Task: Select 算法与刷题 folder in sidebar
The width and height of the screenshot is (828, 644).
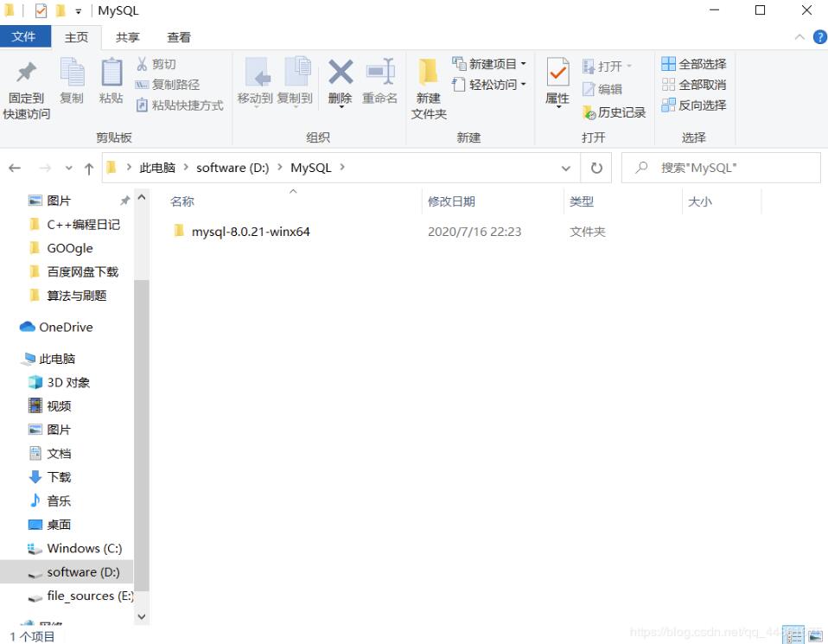Action: (x=67, y=296)
